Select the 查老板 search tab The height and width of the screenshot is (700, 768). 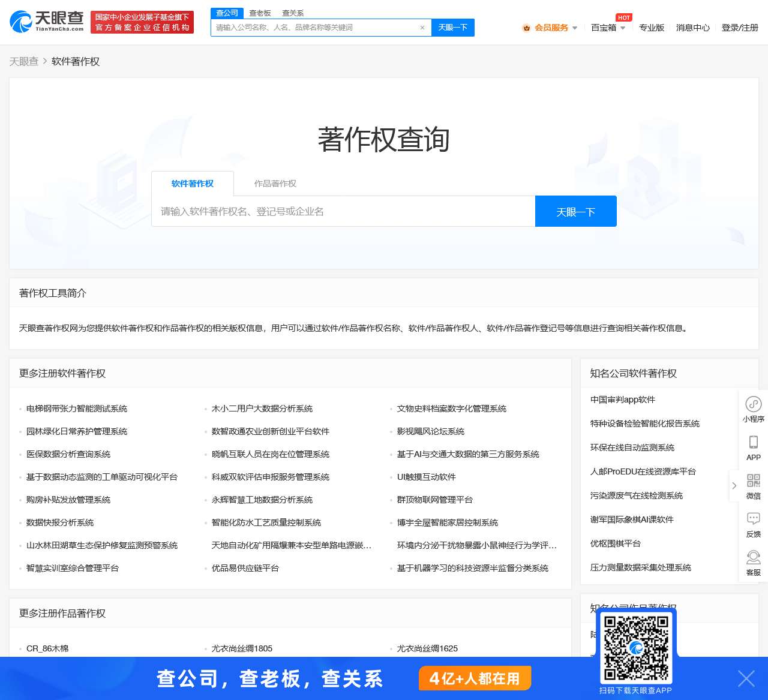coord(260,13)
